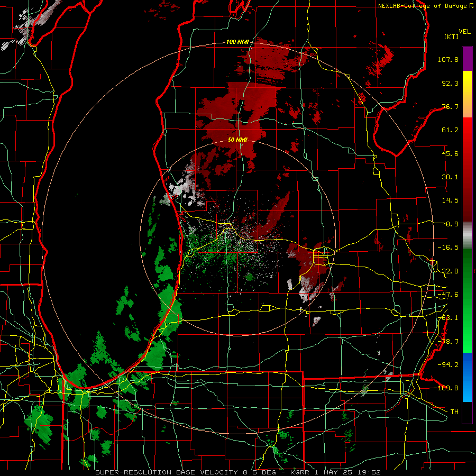Pick the black TH segment of color bar
476x476 pixels.
[467, 413]
